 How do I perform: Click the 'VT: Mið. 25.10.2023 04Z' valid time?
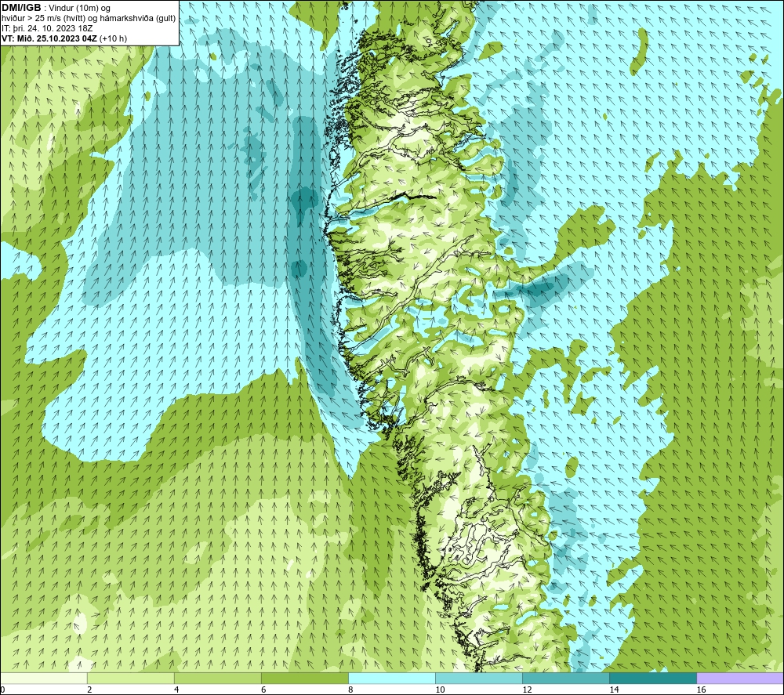[49, 38]
